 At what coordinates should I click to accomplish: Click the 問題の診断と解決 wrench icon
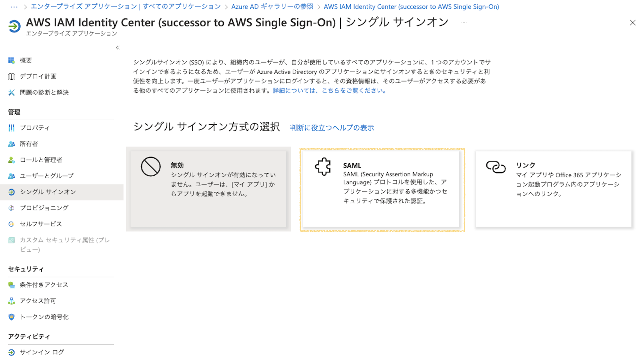point(11,92)
